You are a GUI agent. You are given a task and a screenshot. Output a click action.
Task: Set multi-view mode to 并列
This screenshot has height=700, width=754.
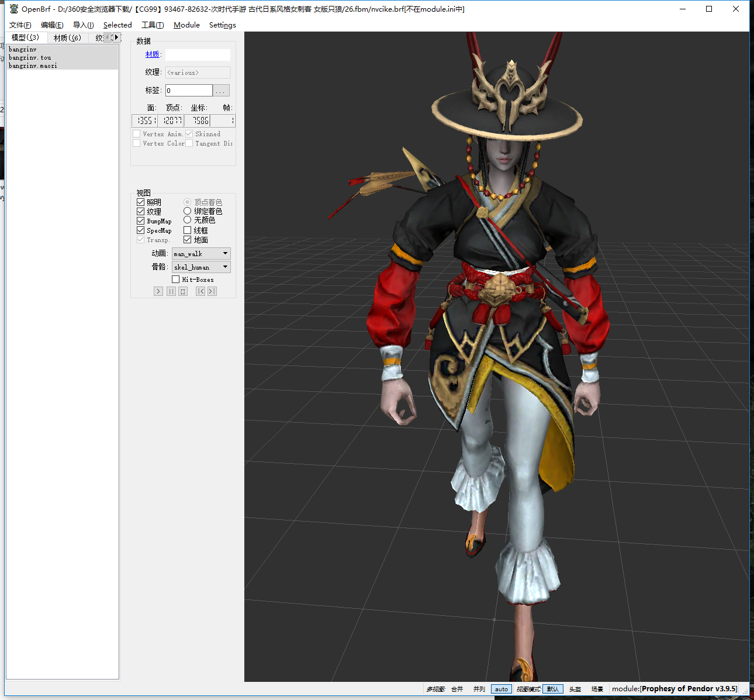pos(479,689)
